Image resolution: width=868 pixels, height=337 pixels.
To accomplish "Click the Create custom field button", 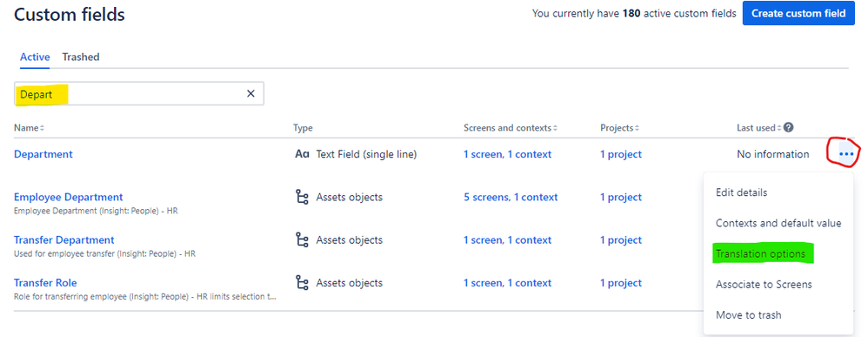I will [x=798, y=13].
